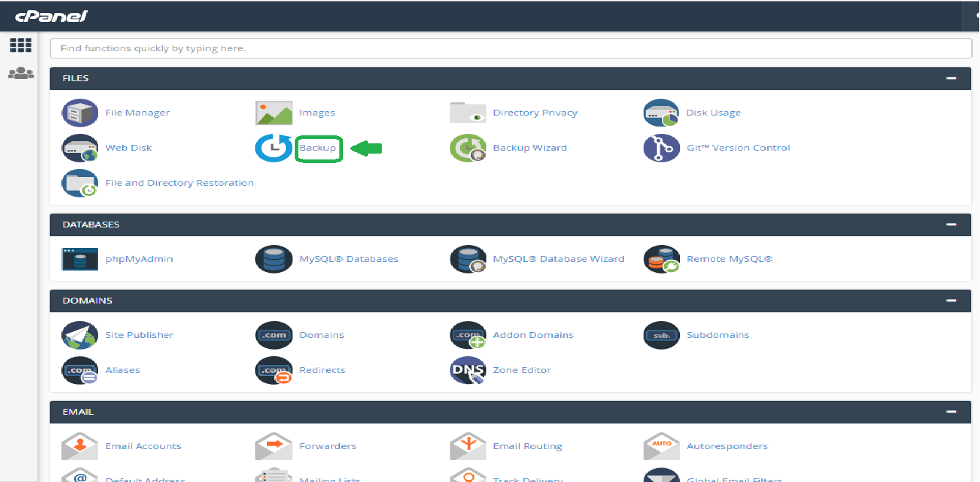Open the Zone Editor link
Viewport: 980px width, 482px height.
click(x=521, y=370)
